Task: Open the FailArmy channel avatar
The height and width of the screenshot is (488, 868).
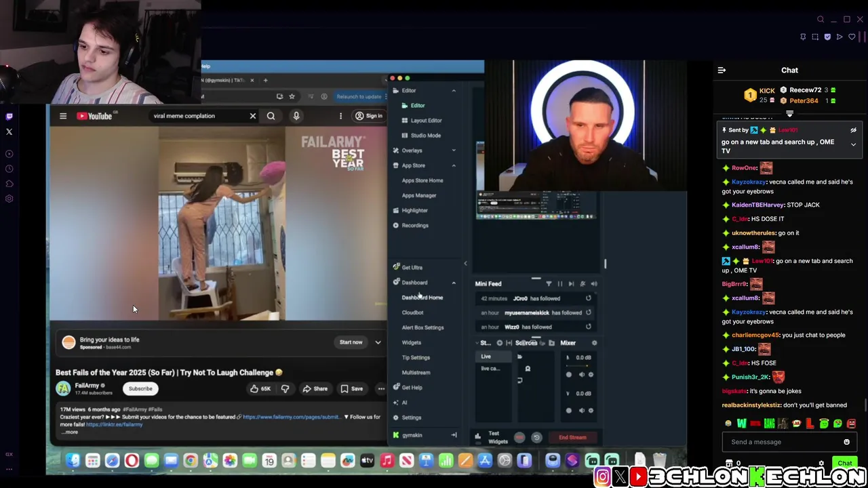Action: [x=63, y=388]
